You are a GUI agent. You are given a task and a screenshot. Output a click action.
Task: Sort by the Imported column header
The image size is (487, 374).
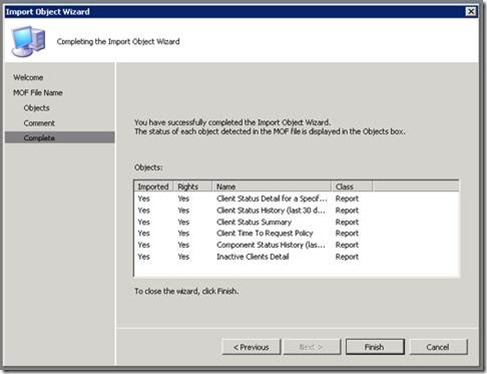(x=153, y=187)
